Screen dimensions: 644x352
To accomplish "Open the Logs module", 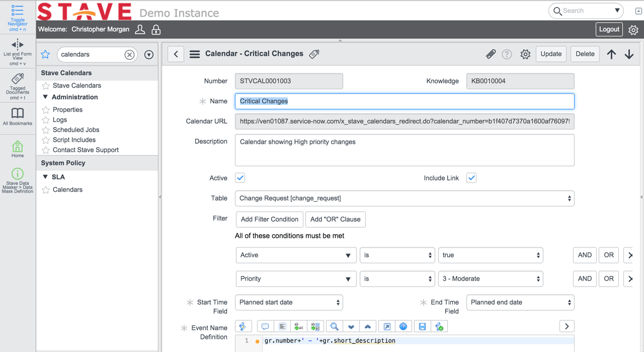I will (x=60, y=120).
